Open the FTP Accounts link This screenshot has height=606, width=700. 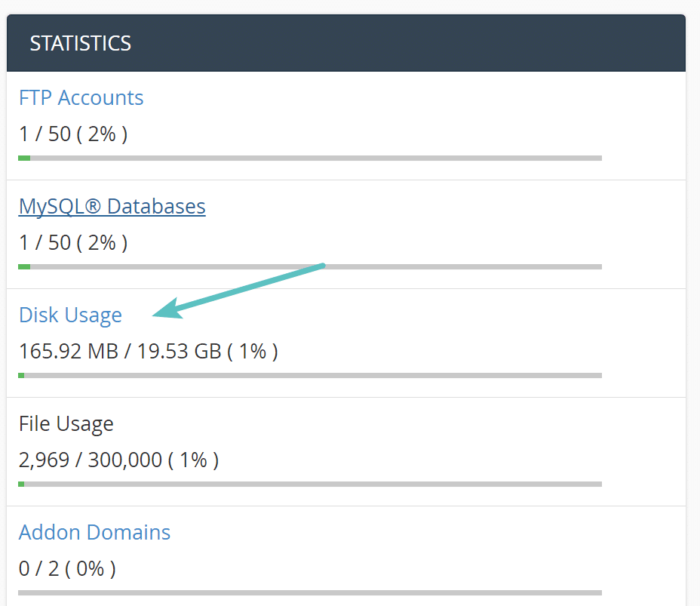click(81, 97)
